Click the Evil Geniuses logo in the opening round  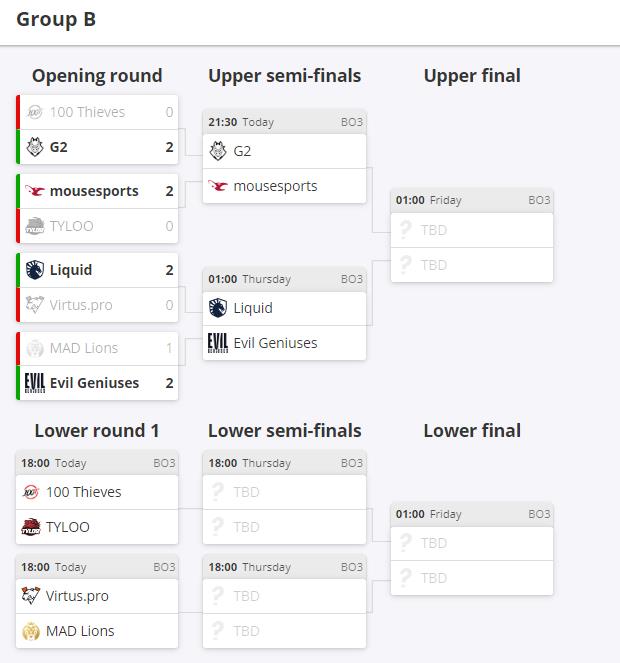pyautogui.click(x=35, y=383)
